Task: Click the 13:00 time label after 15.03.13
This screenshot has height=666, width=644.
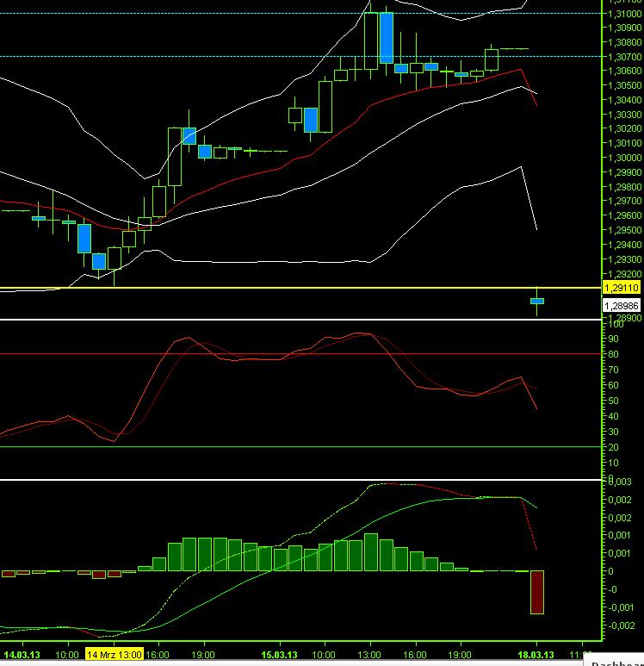Action: pyautogui.click(x=369, y=655)
